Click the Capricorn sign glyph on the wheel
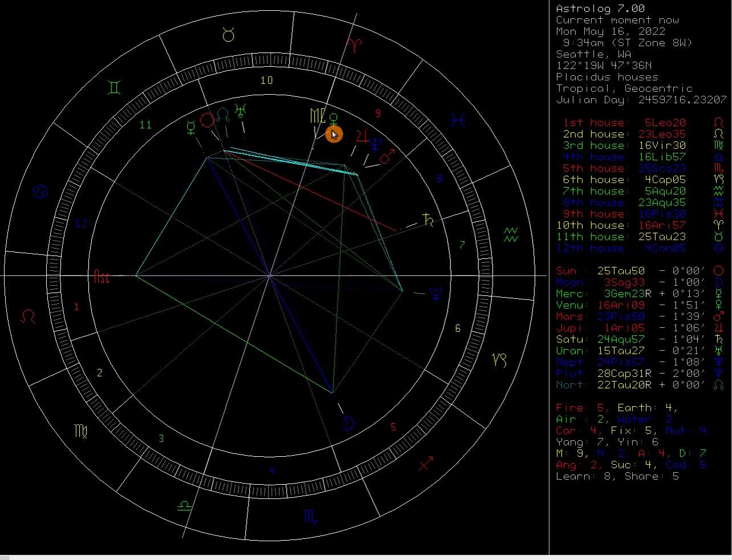This screenshot has width=732, height=560. (499, 360)
